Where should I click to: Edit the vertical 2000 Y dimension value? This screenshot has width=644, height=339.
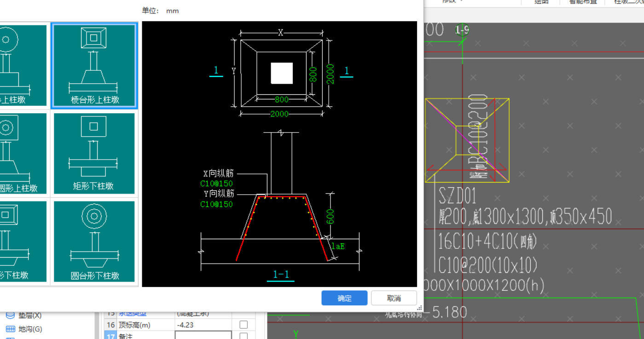pos(331,74)
